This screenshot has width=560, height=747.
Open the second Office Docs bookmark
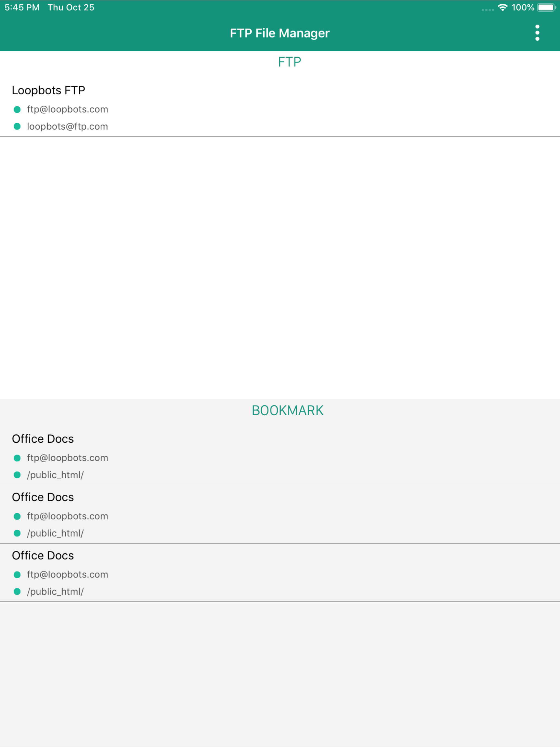pyautogui.click(x=43, y=497)
